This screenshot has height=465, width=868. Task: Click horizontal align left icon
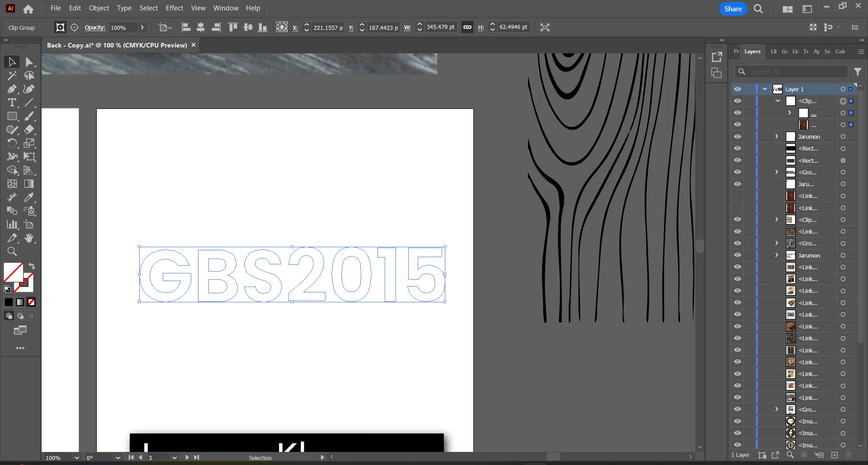pyautogui.click(x=186, y=28)
